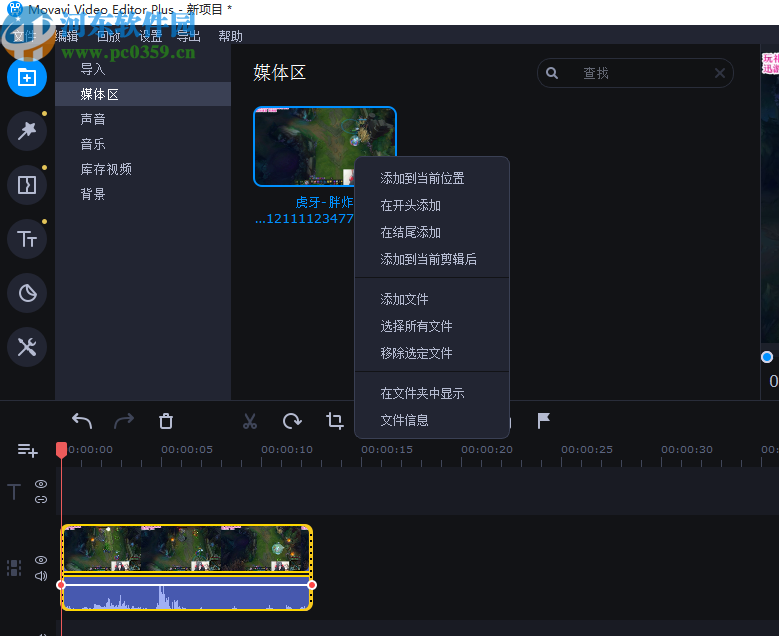
Task: Select 导入 in the side list
Action: coord(143,69)
